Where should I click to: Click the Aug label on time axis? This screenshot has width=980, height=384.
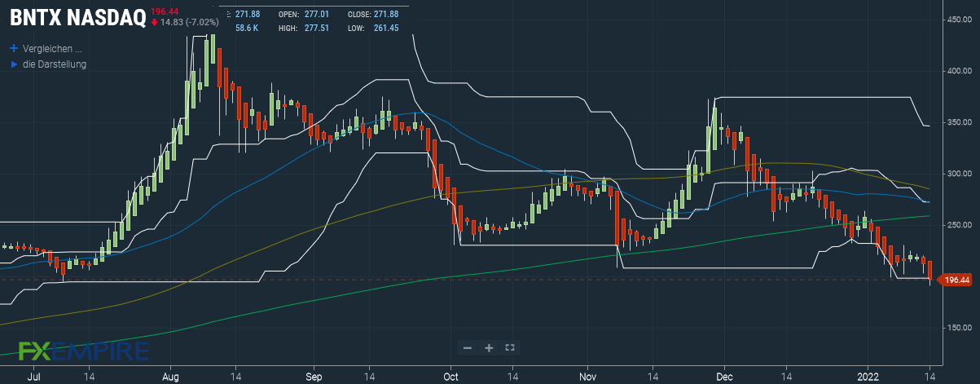(x=170, y=377)
